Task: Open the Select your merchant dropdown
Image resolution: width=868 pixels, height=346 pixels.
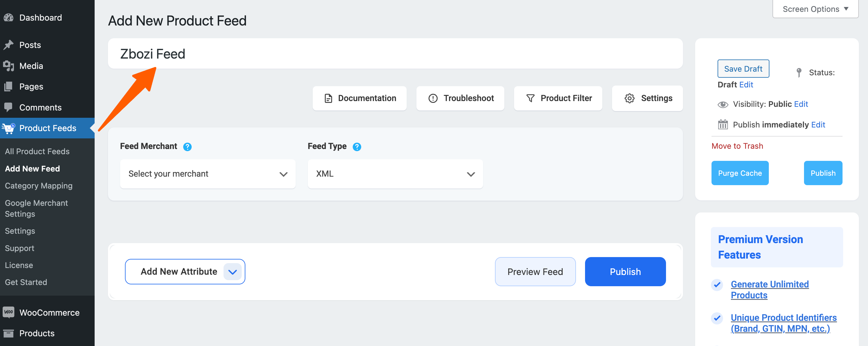Action: [207, 174]
